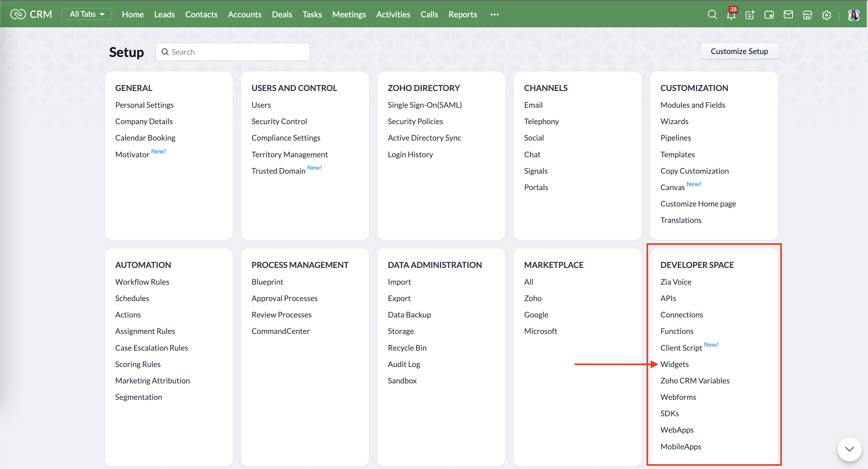Open the calendar icon in top bar
The height and width of the screenshot is (469, 868).
[769, 14]
